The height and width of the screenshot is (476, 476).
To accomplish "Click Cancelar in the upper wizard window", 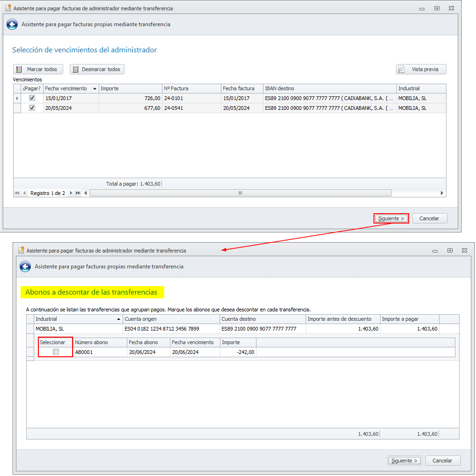I will 430,218.
